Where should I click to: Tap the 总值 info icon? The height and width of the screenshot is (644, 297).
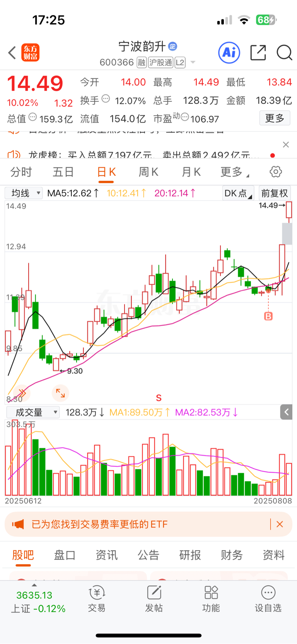(x=33, y=117)
